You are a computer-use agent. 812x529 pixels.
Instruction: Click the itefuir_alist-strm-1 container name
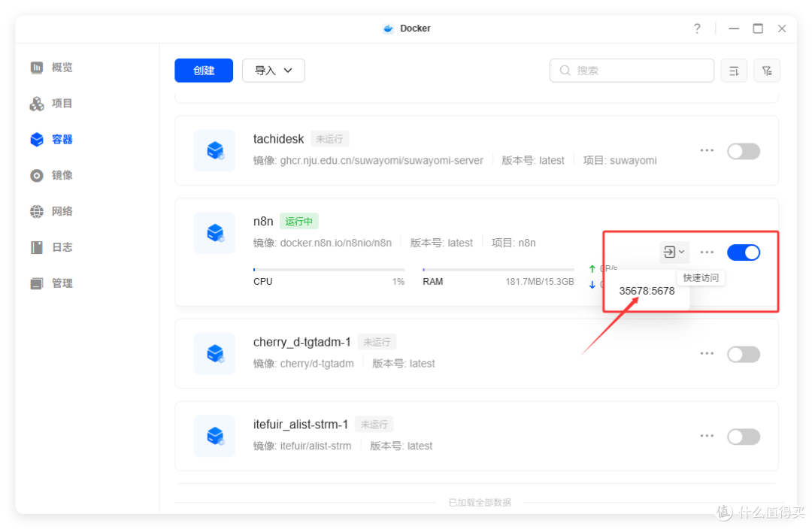[x=300, y=425]
